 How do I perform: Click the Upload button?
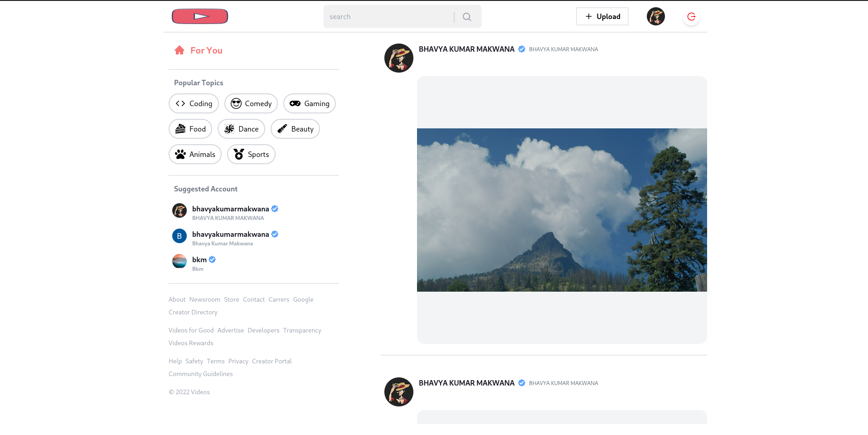[x=602, y=16]
